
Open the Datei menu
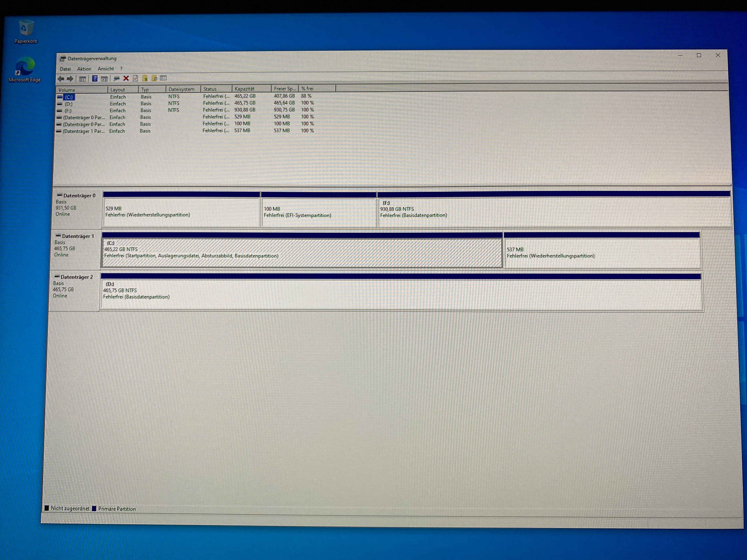tap(65, 69)
